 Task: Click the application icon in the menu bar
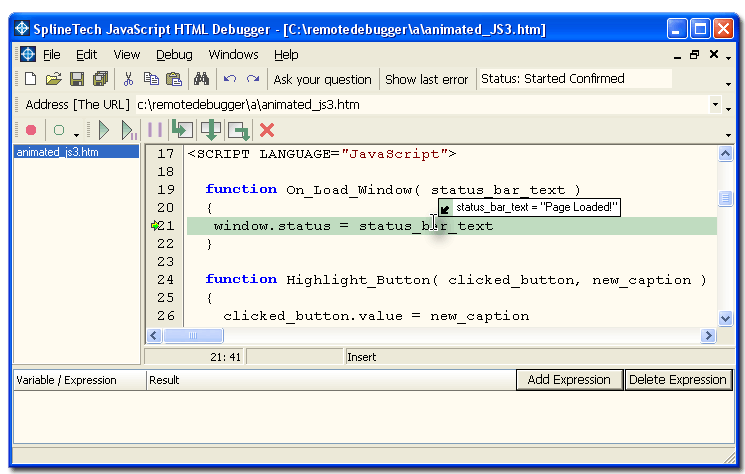point(28,54)
